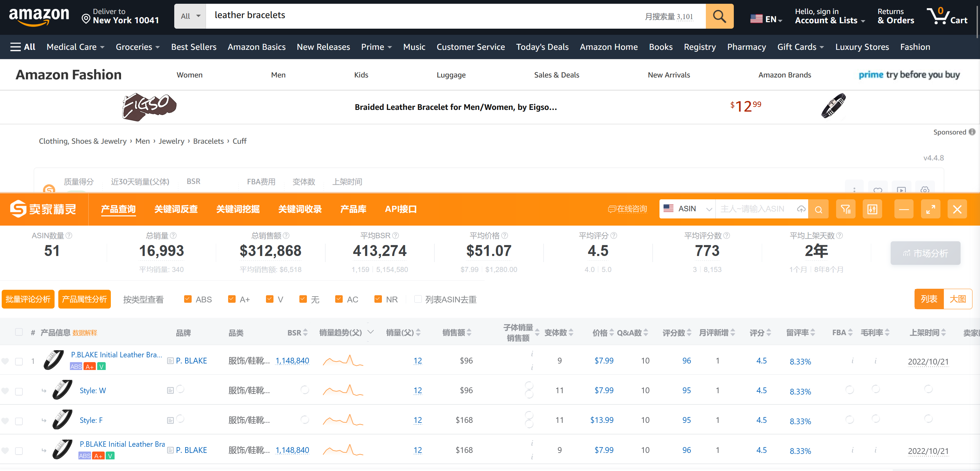The image size is (980, 471).
Task: Click help icon beside 平均价格
Action: tap(505, 236)
